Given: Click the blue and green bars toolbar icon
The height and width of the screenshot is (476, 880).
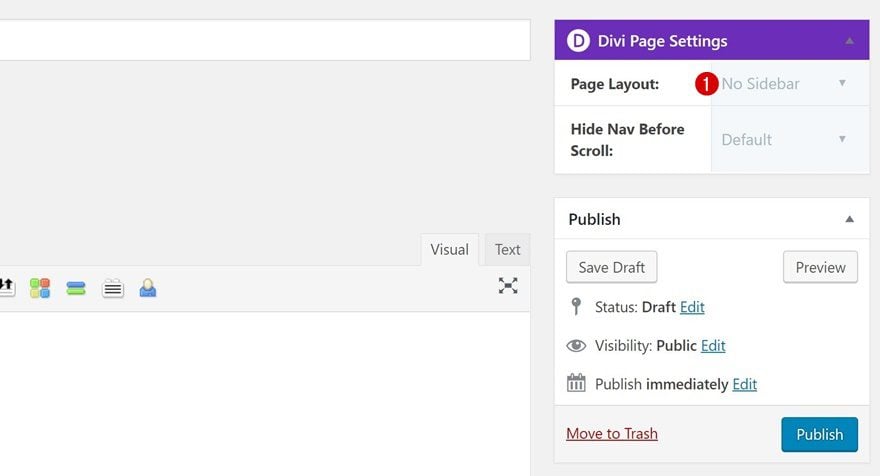Looking at the screenshot, I should point(76,288).
